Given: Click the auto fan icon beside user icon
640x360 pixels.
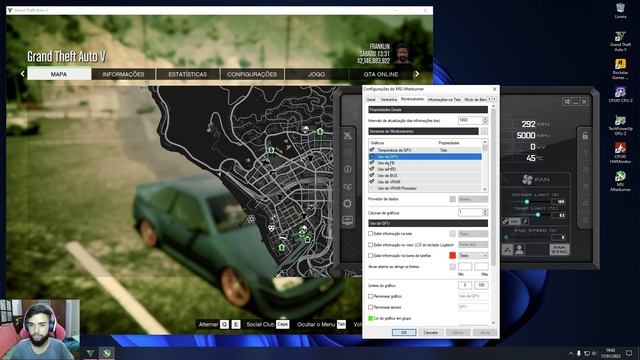Looking at the screenshot, I should click(x=507, y=249).
